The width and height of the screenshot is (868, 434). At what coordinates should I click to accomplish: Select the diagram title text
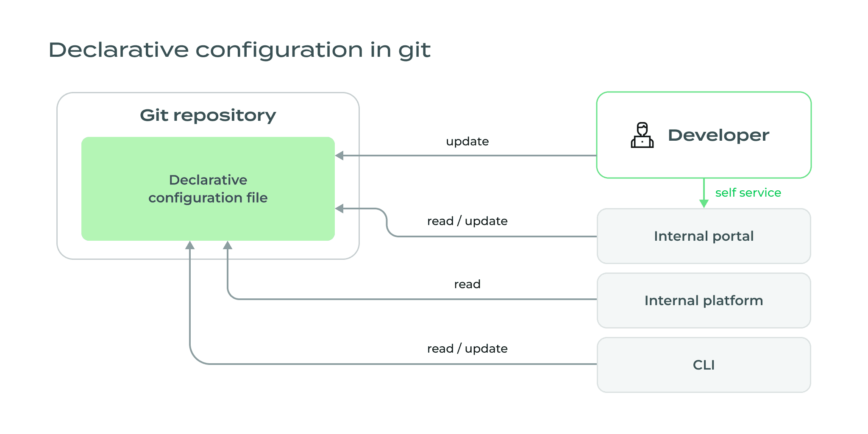[240, 50]
